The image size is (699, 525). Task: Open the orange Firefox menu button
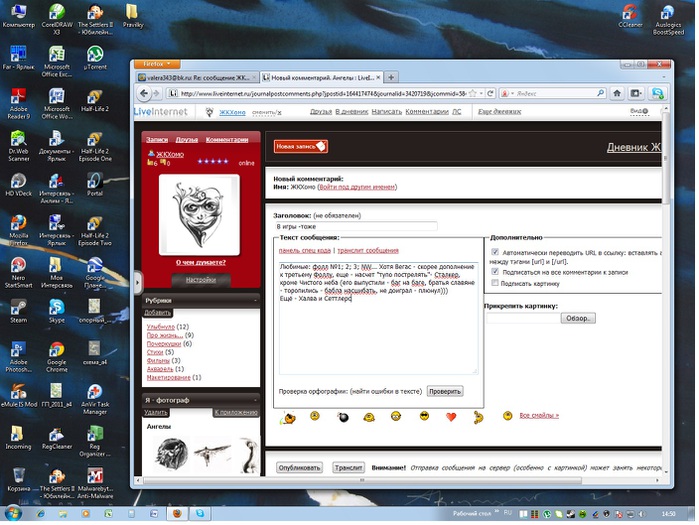tap(156, 64)
